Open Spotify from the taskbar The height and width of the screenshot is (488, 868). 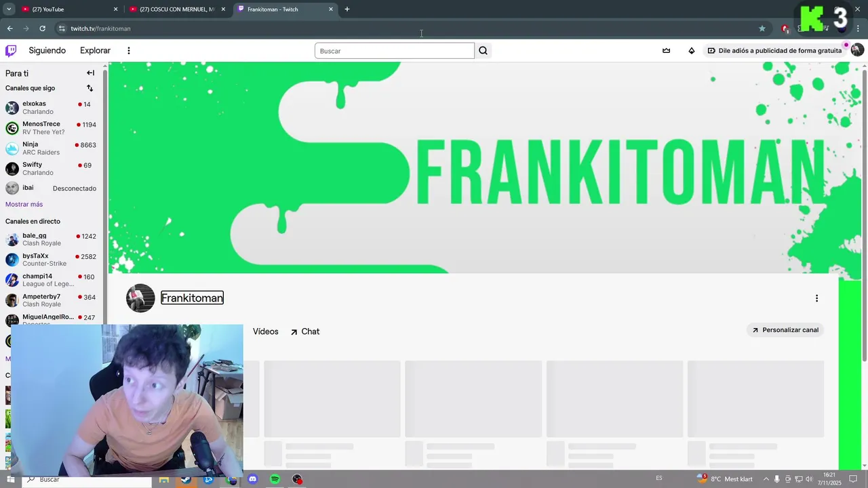pyautogui.click(x=275, y=479)
